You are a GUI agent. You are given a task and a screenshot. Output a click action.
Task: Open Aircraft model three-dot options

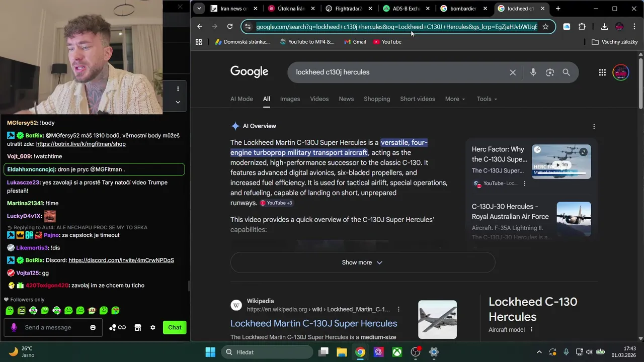[x=531, y=330]
